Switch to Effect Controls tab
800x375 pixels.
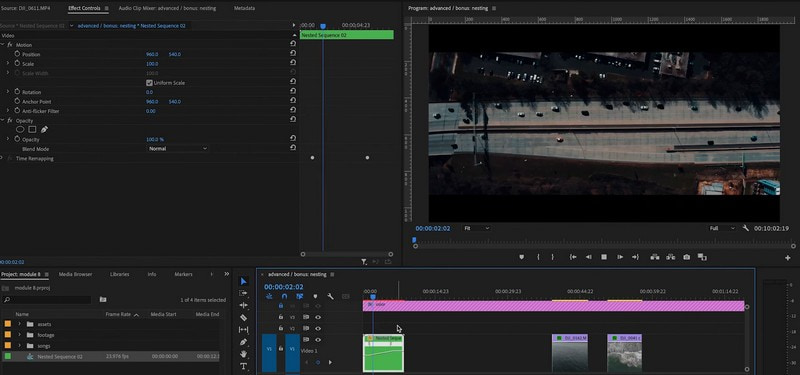pos(84,8)
